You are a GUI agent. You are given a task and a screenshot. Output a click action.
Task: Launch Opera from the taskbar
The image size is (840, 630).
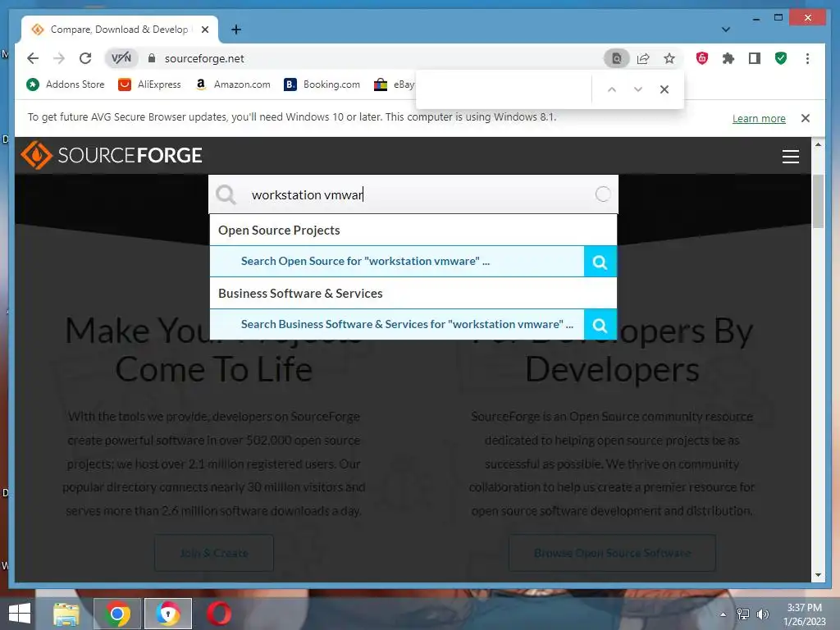218,614
